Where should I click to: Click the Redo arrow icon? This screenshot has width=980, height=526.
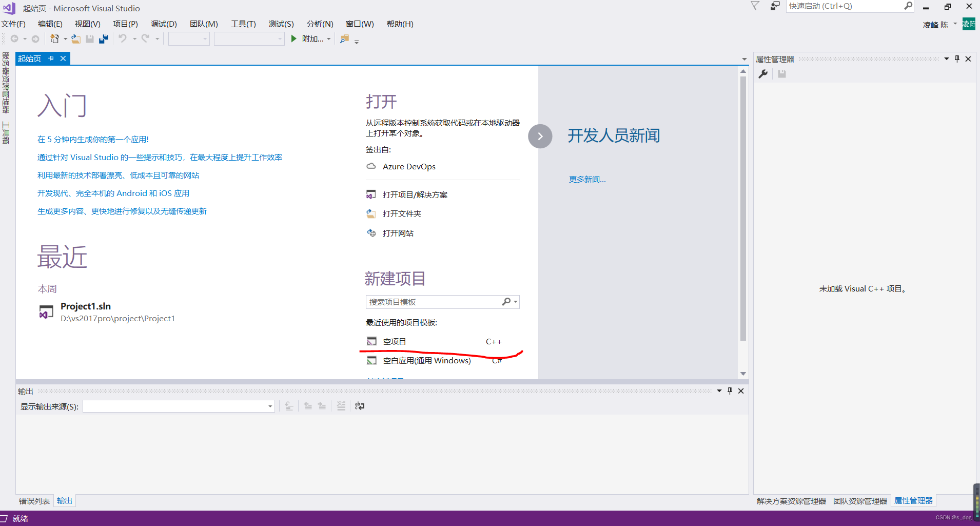click(x=145, y=38)
